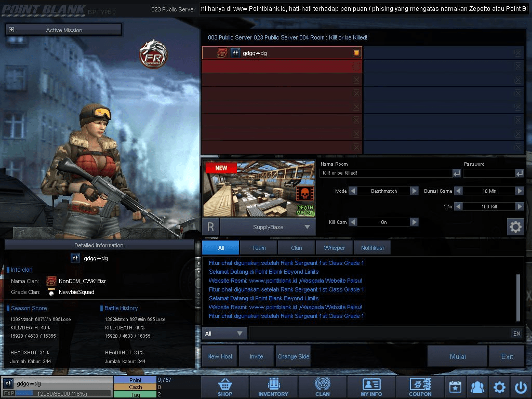
Task: Click the SupplyBase map thumbnail
Action: 259,189
